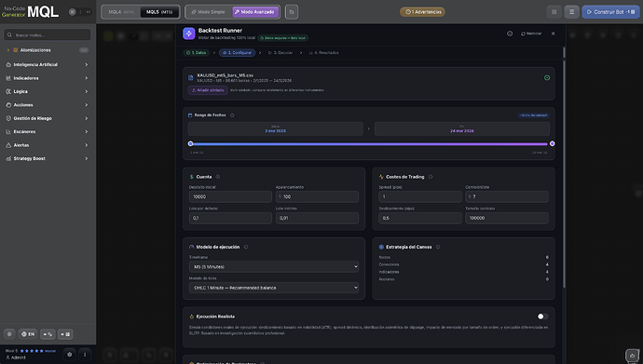The image size is (643, 364).
Task: Open the three-dot menu beside Admin1
Action: pos(85,354)
